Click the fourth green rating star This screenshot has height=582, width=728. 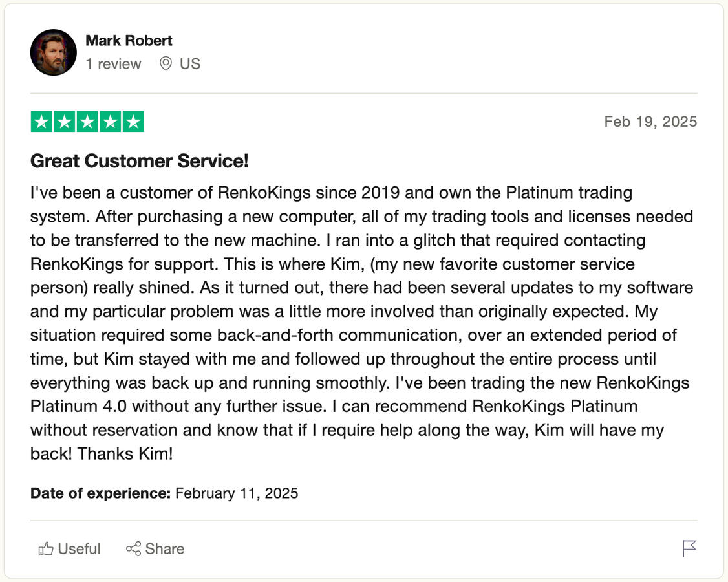point(110,122)
